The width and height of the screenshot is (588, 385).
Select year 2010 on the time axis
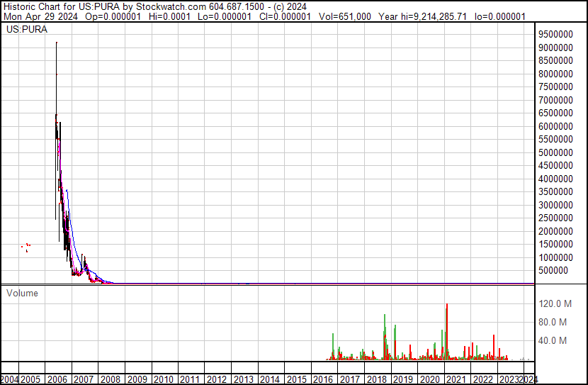coord(164,379)
